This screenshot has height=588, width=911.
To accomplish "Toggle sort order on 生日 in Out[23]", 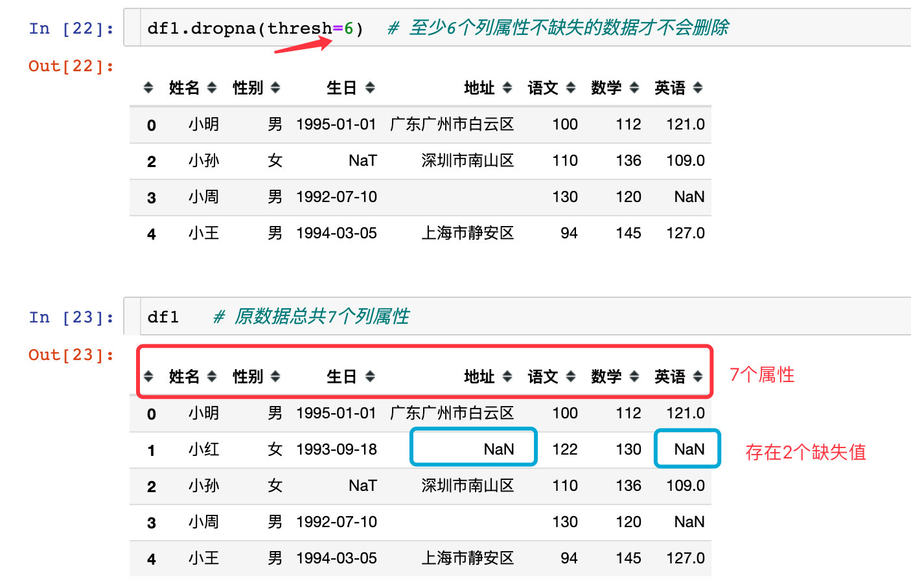I will tap(370, 376).
